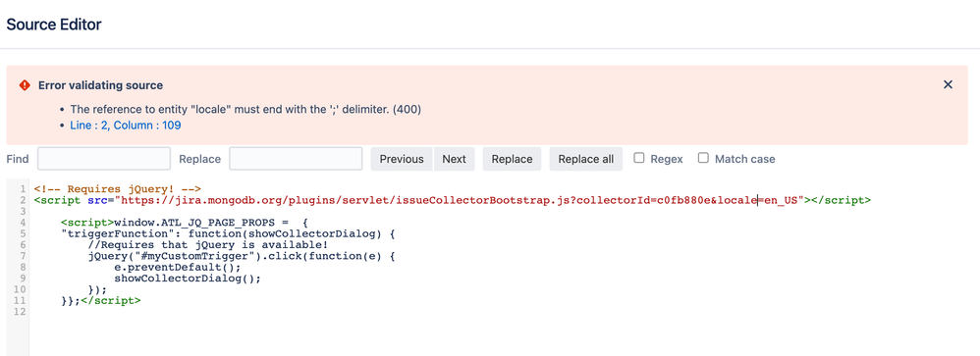980x356 pixels.
Task: Click line number 2 in the gutter
Action: coord(23,200)
